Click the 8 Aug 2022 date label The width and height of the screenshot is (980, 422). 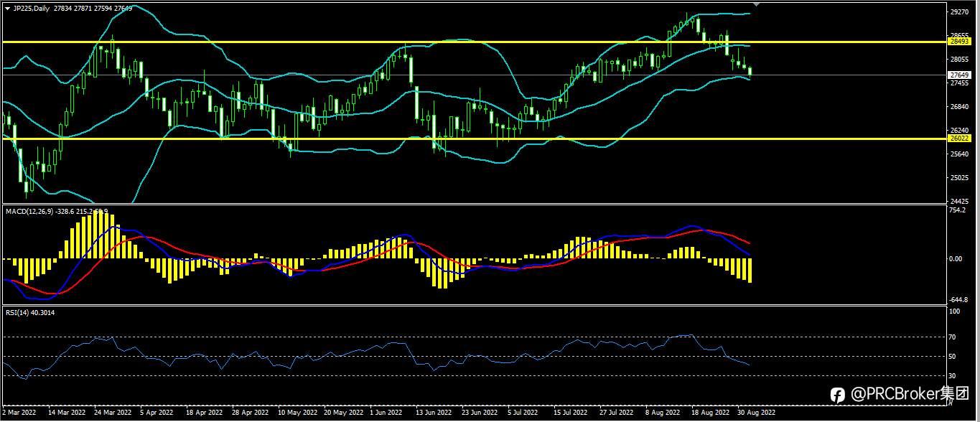click(x=663, y=413)
